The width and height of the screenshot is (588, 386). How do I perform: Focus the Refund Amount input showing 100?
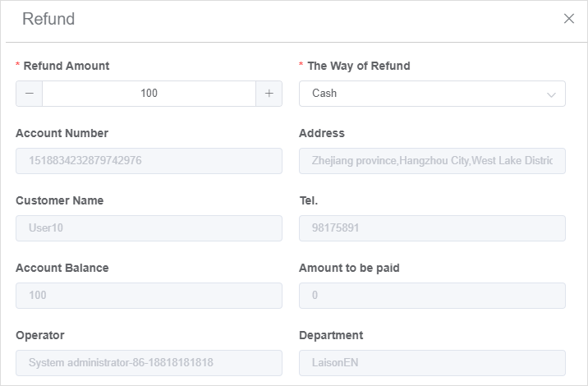(149, 94)
